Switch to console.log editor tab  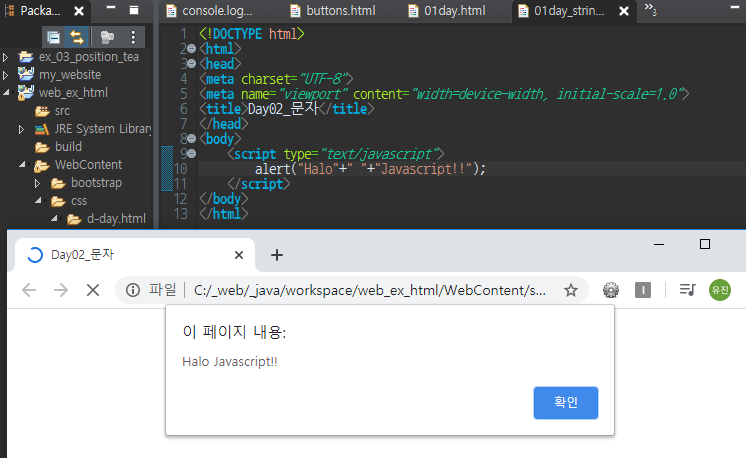point(209,11)
